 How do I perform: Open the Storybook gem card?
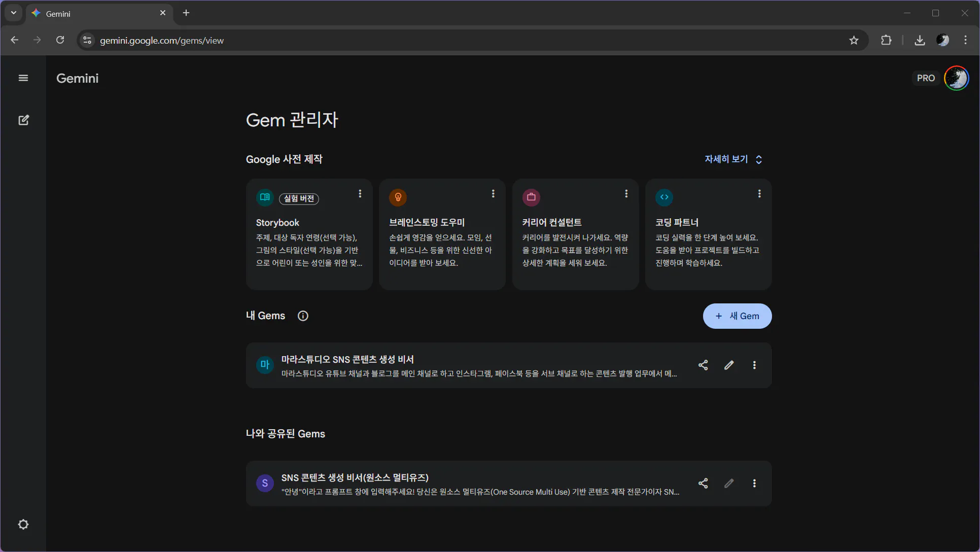(x=309, y=234)
